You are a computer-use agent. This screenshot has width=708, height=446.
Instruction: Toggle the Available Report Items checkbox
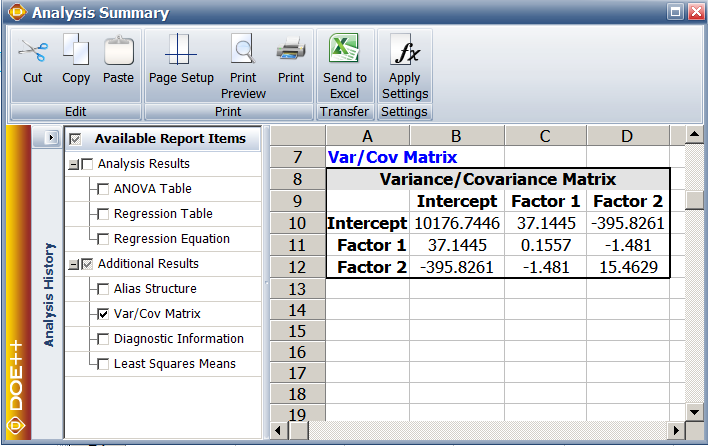75,139
